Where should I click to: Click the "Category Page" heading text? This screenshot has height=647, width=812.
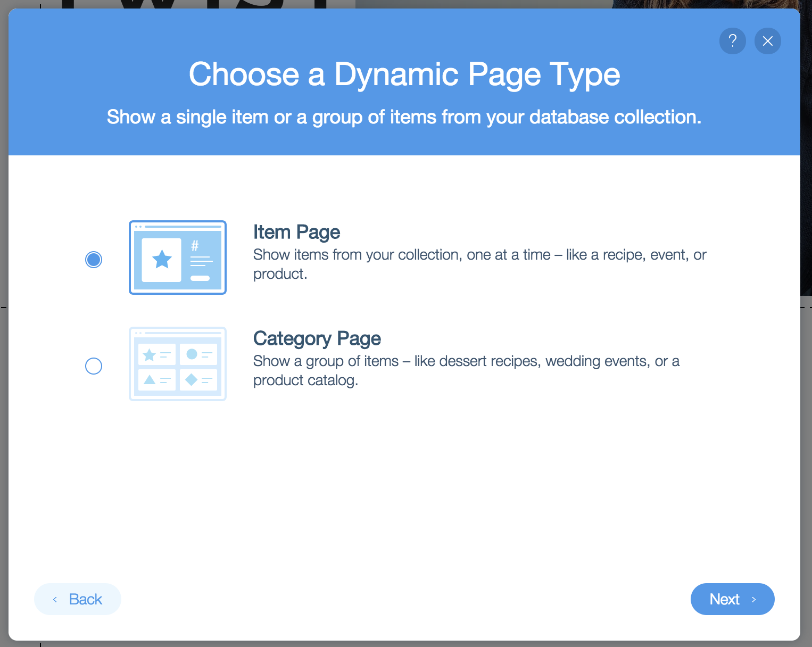point(317,339)
